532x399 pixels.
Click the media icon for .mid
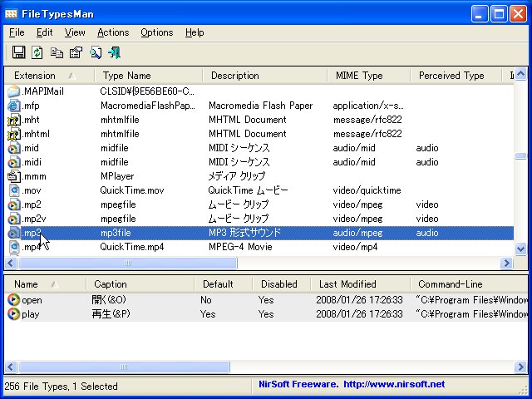13,148
